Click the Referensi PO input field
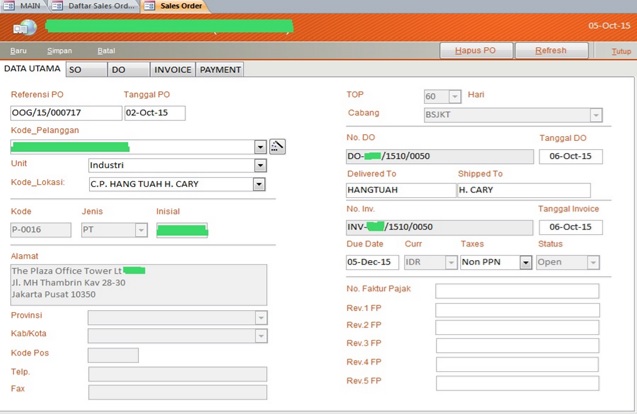The image size is (637, 414). (64, 113)
